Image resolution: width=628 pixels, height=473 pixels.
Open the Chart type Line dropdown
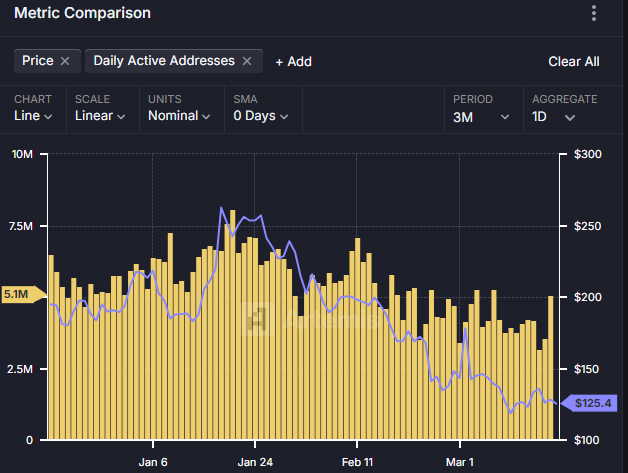pos(33,115)
